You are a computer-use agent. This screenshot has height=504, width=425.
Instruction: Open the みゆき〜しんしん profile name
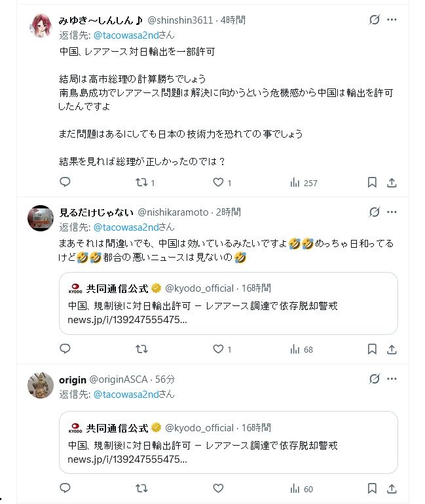coord(101,20)
